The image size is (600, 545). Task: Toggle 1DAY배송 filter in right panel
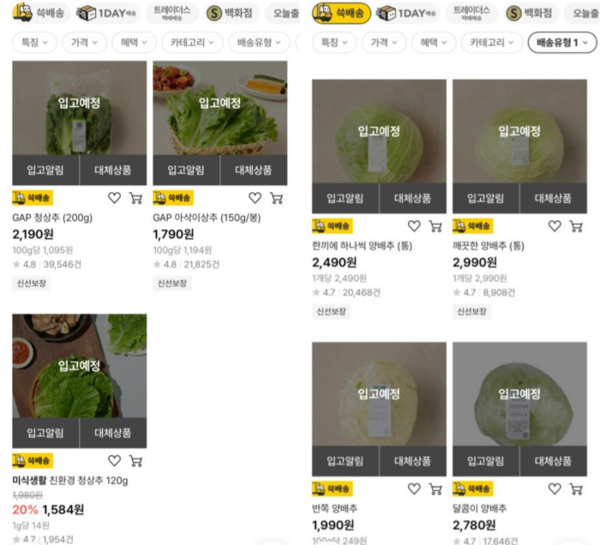pyautogui.click(x=406, y=13)
